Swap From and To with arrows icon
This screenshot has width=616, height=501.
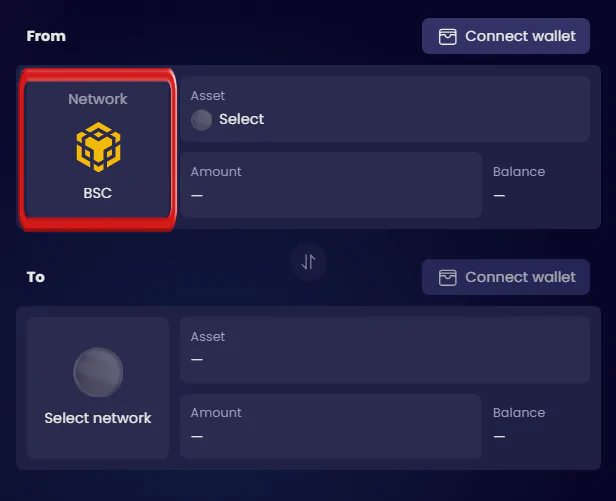click(308, 262)
